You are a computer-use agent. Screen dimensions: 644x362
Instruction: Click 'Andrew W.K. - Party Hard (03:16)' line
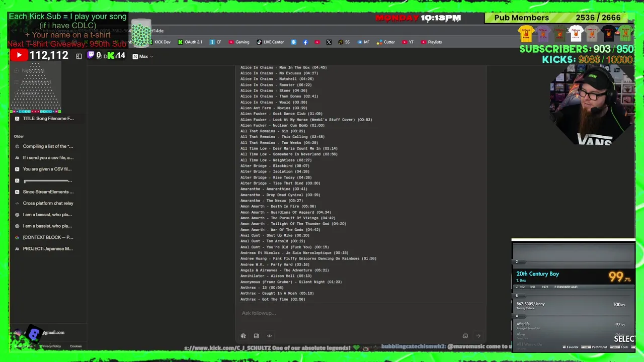click(275, 264)
